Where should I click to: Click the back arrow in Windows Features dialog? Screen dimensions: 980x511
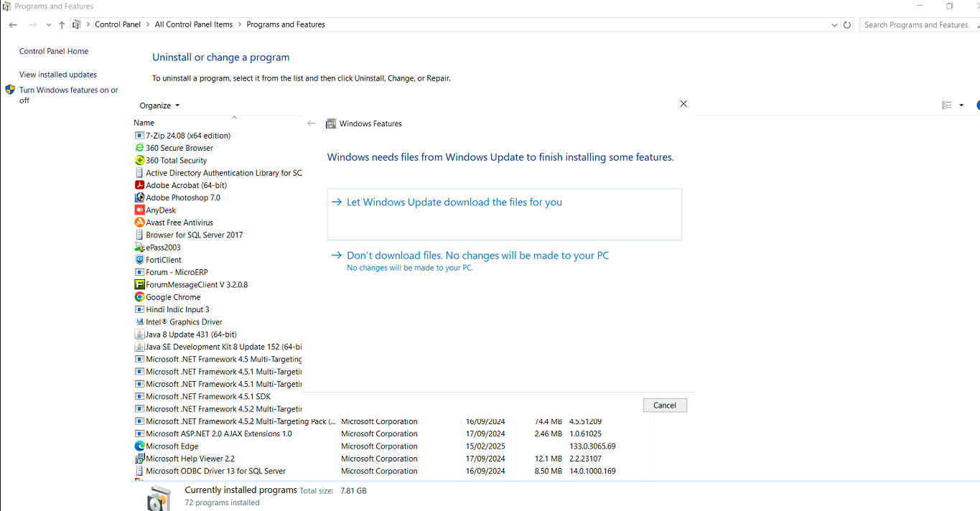point(311,123)
